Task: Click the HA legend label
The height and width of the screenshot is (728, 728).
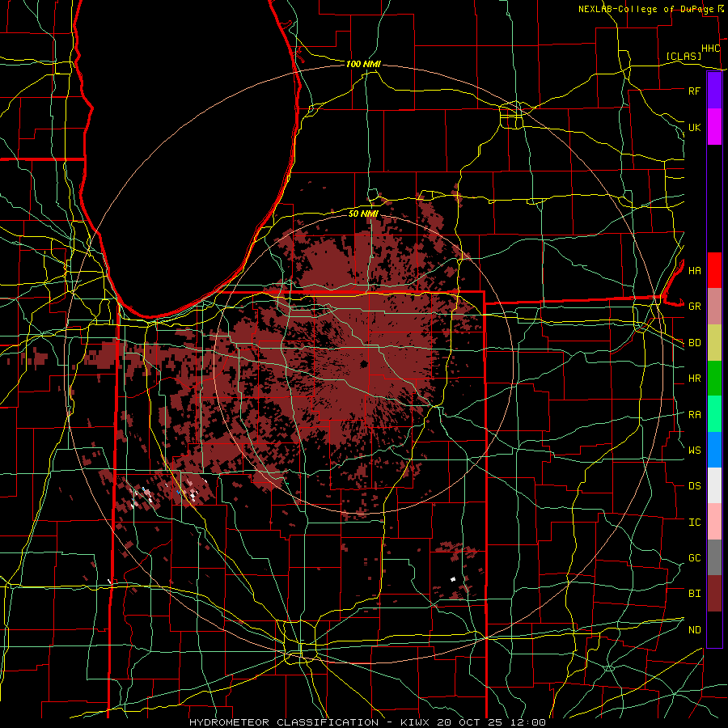Action: click(x=694, y=271)
